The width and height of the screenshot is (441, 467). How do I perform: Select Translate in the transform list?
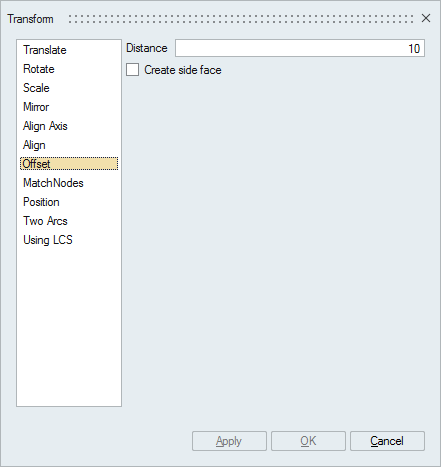[x=45, y=50]
